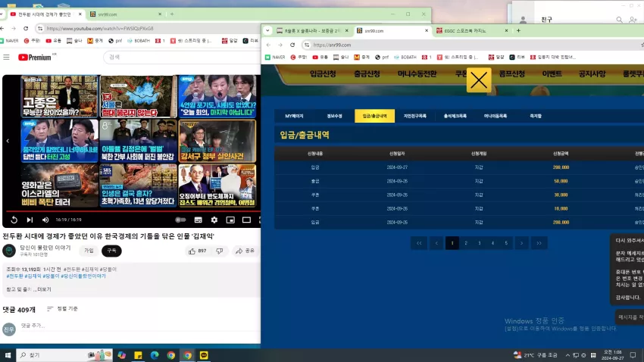Open end-screen thumbnail 고종은 무능한 왕이었을까
644x362 pixels.
pos(60,96)
